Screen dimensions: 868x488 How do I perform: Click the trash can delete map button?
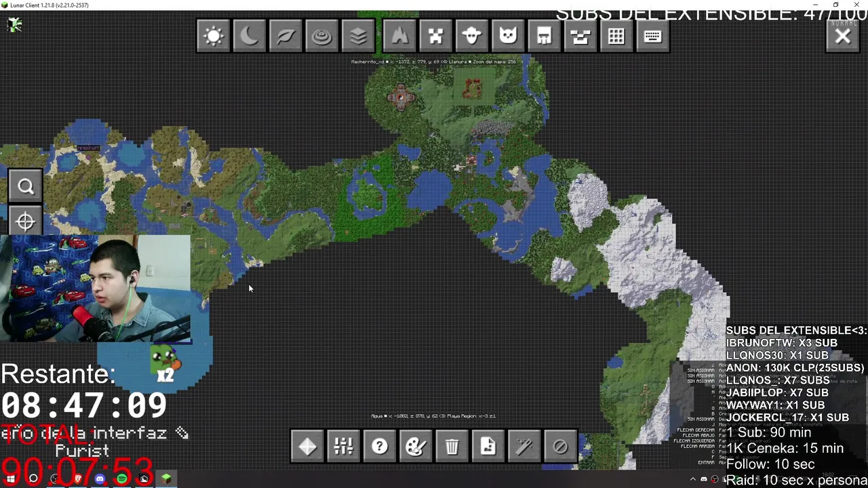pyautogui.click(x=452, y=446)
